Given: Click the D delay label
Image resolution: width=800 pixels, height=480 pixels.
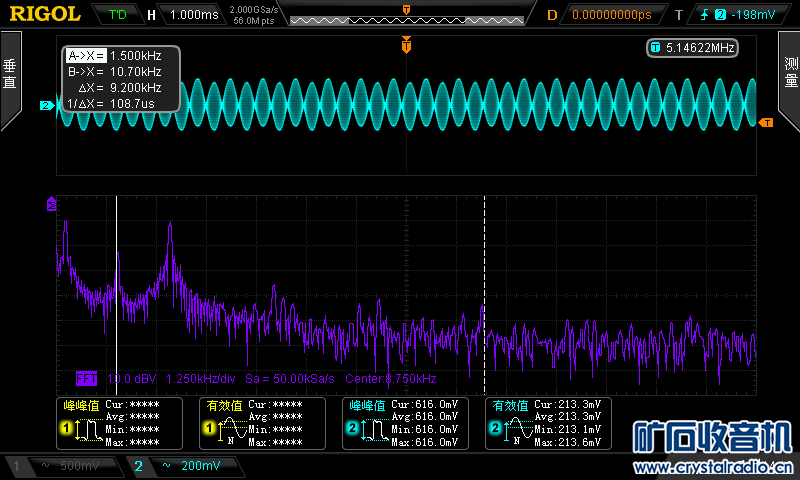Looking at the screenshot, I should pyautogui.click(x=552, y=15).
